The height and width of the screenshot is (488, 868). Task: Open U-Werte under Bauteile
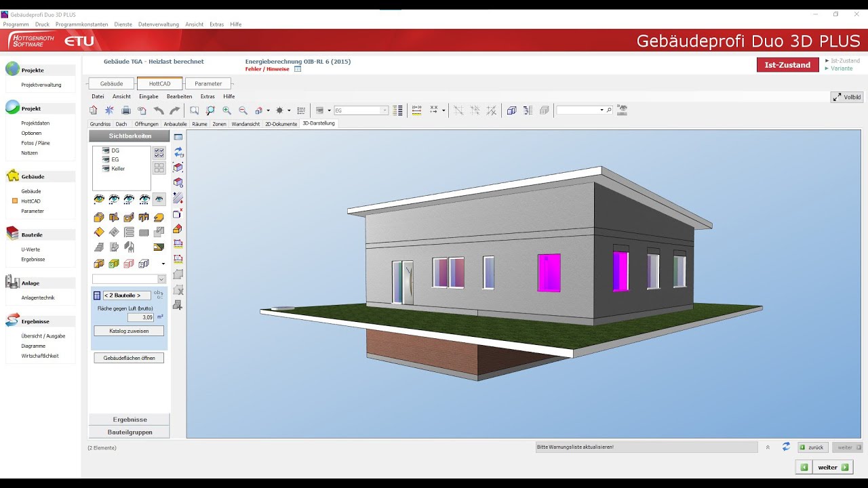31,249
